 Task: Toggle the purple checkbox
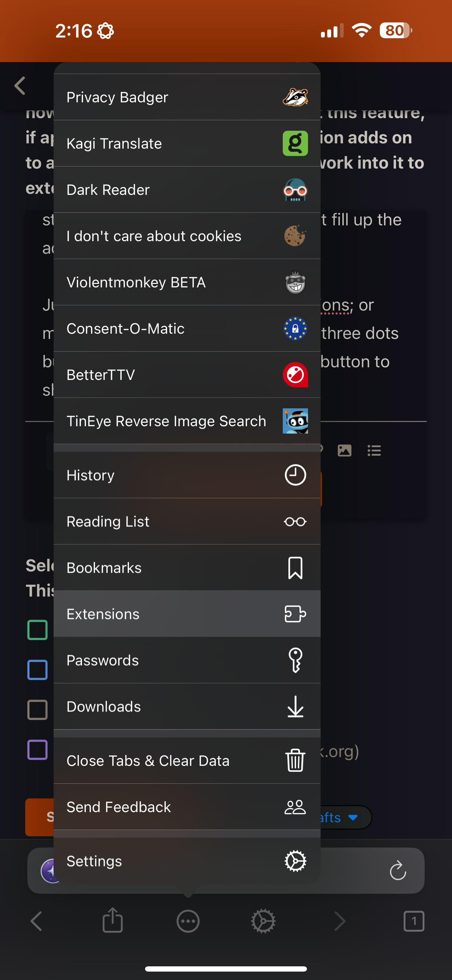[x=37, y=749]
